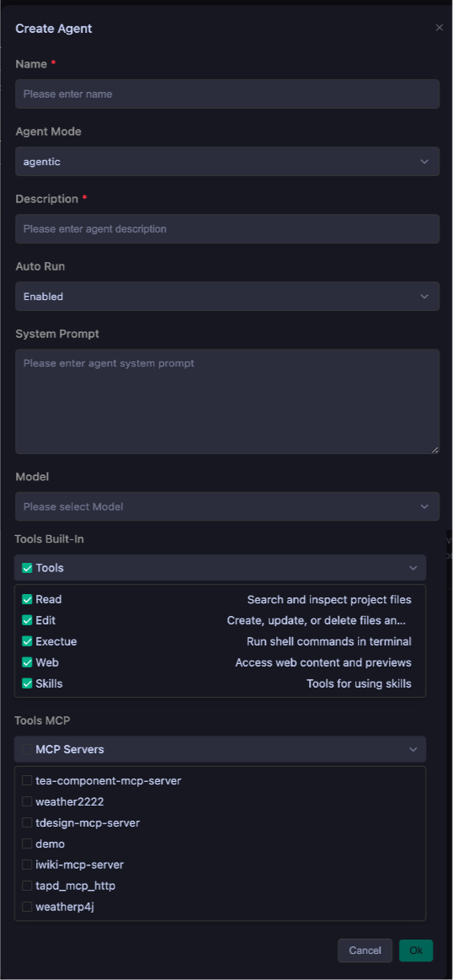The image size is (453, 980).
Task: Click the resize grip of System Prompt
Action: tap(434, 449)
